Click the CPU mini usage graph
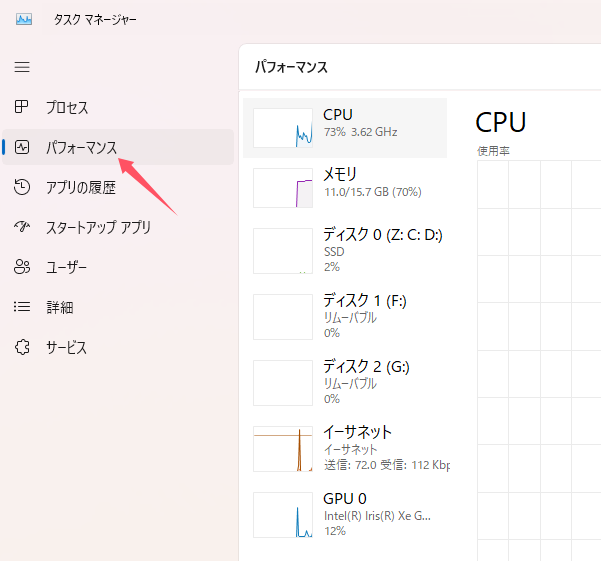This screenshot has width=601, height=561. pyautogui.click(x=283, y=128)
